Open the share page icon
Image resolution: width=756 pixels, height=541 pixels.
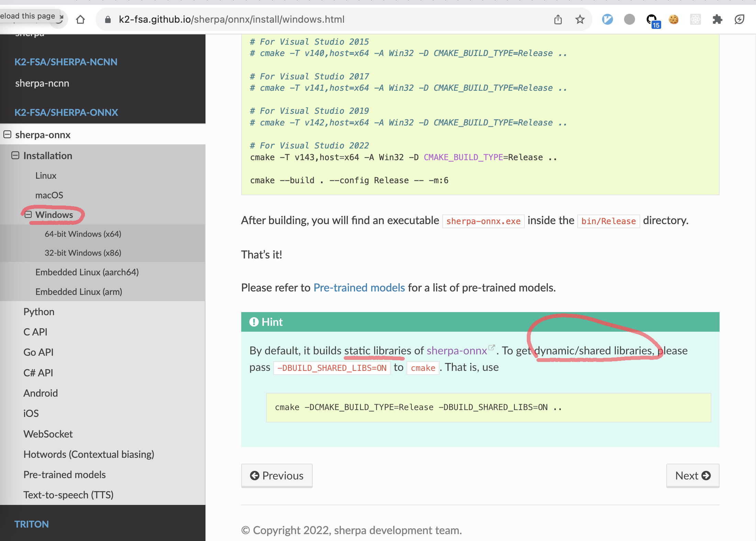click(558, 19)
